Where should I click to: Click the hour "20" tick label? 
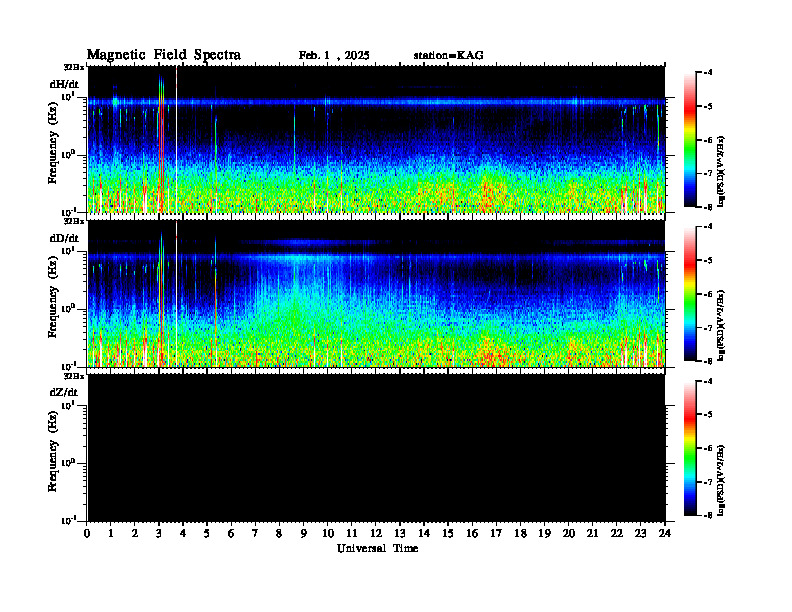[569, 533]
